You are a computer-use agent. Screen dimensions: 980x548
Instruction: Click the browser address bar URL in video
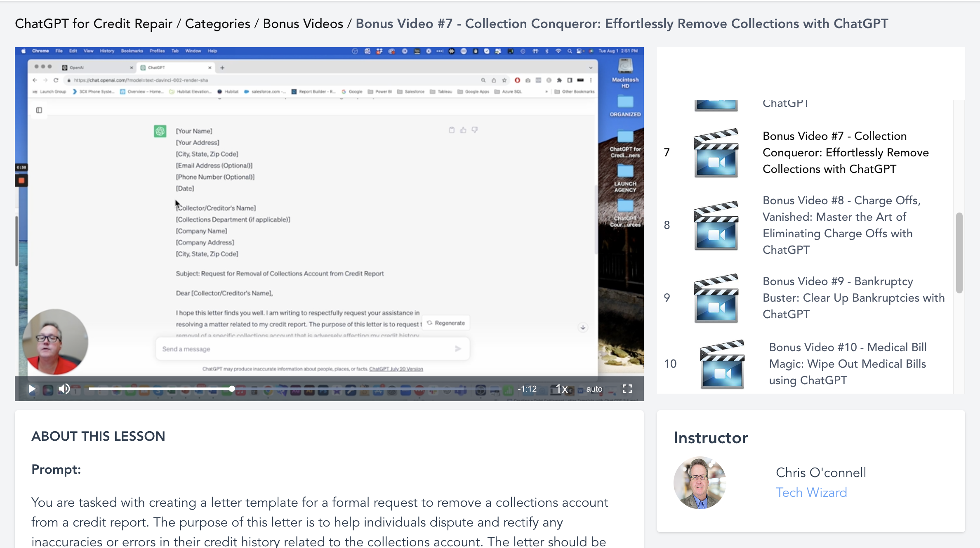140,80
